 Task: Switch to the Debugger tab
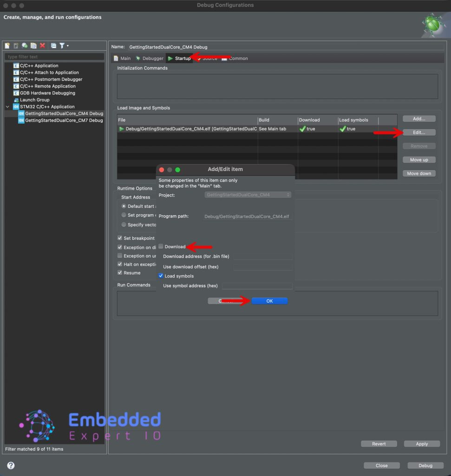150,58
